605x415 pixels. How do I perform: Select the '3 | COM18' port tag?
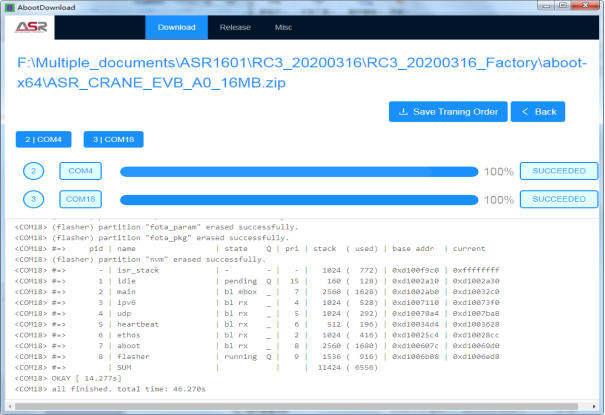[x=112, y=140]
